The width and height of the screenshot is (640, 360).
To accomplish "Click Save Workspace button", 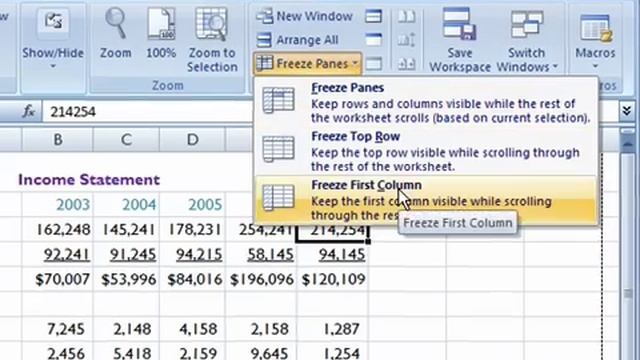I will 460,40.
